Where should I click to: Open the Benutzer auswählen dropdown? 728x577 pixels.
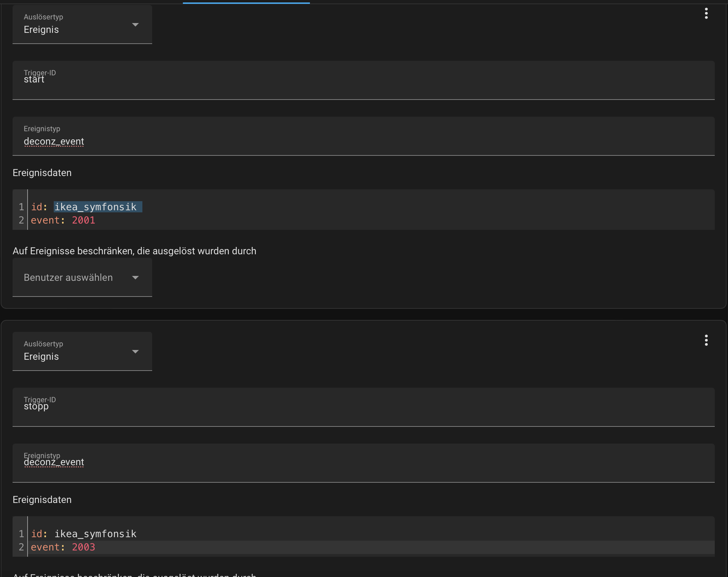(82, 277)
